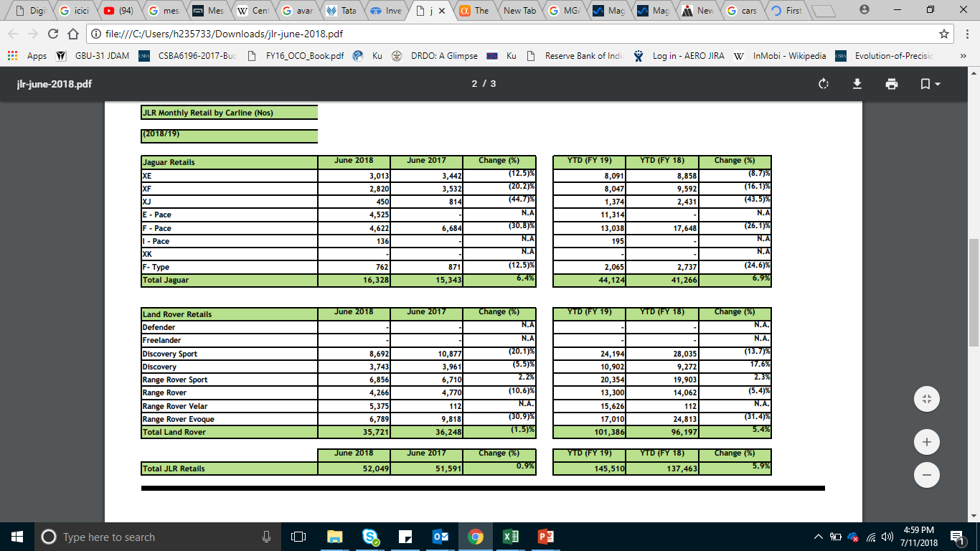
Task: Expand the hidden bookmarks overflow chevron
Action: pos(963,56)
